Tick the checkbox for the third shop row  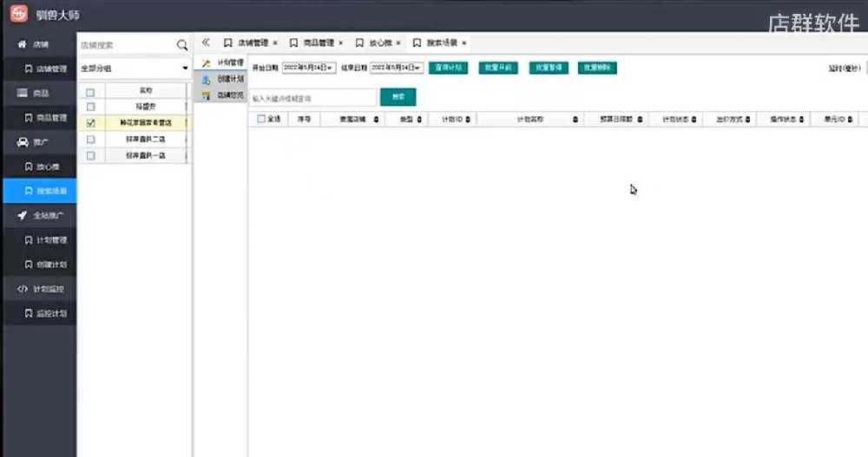[x=91, y=140]
